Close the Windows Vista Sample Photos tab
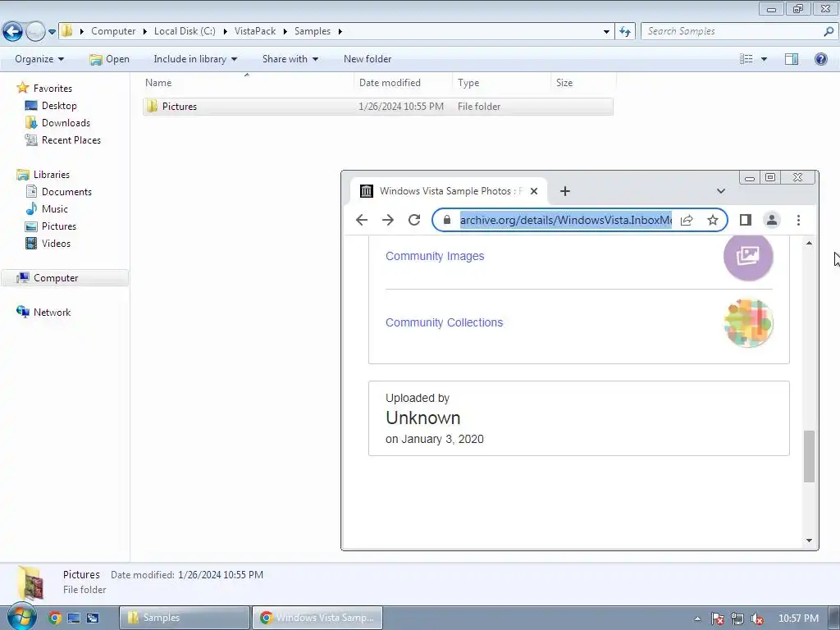This screenshot has height=630, width=840. click(x=534, y=191)
